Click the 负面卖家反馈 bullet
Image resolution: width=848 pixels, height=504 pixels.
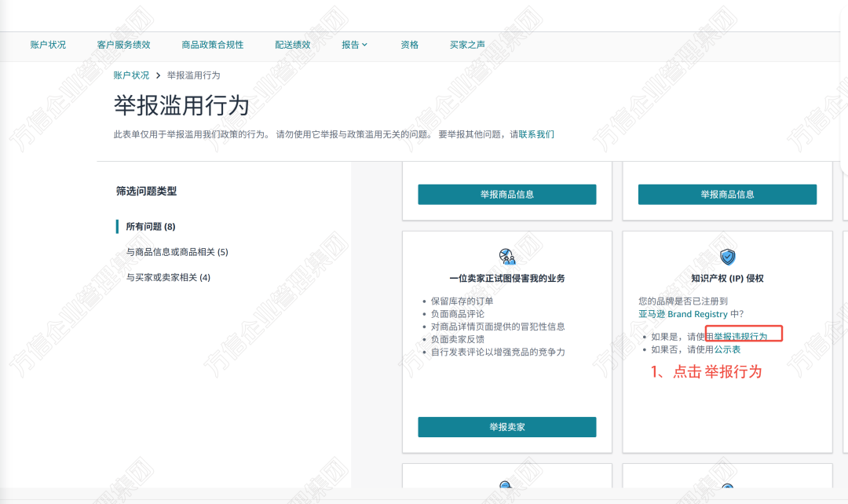[x=458, y=340]
